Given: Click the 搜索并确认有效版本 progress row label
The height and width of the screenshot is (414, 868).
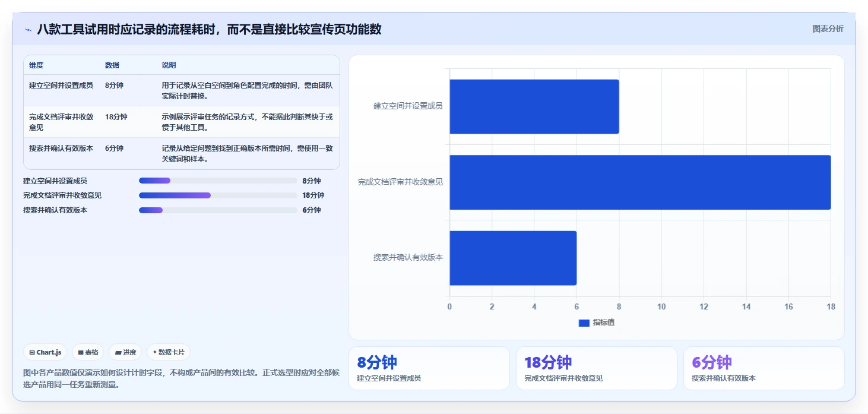Looking at the screenshot, I should coord(55,210).
